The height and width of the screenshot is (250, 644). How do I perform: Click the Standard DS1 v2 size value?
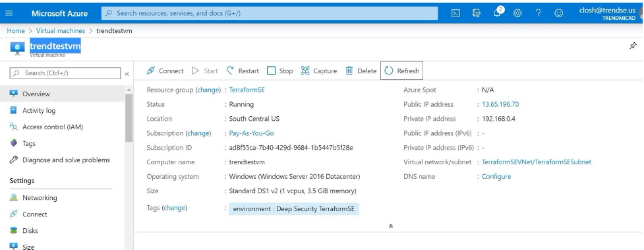(293, 191)
